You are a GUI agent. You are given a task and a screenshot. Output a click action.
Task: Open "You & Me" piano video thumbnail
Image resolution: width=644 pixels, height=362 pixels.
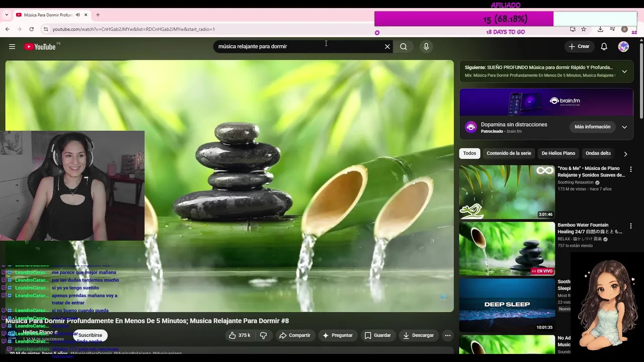pos(507,192)
